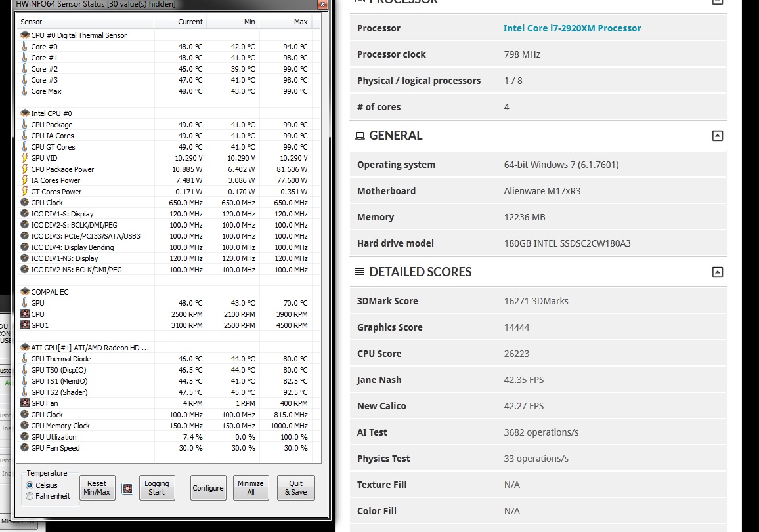The height and width of the screenshot is (532, 759).
Task: Click the Alienware M17xR3 motherboard value
Action: pyautogui.click(x=542, y=190)
